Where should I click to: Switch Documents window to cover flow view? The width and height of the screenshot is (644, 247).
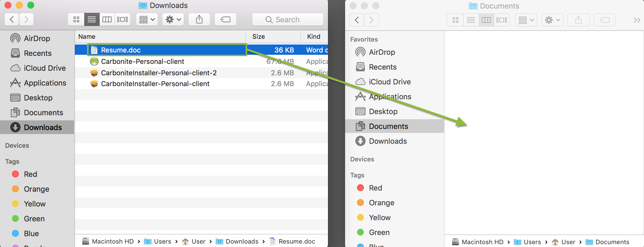click(x=502, y=20)
